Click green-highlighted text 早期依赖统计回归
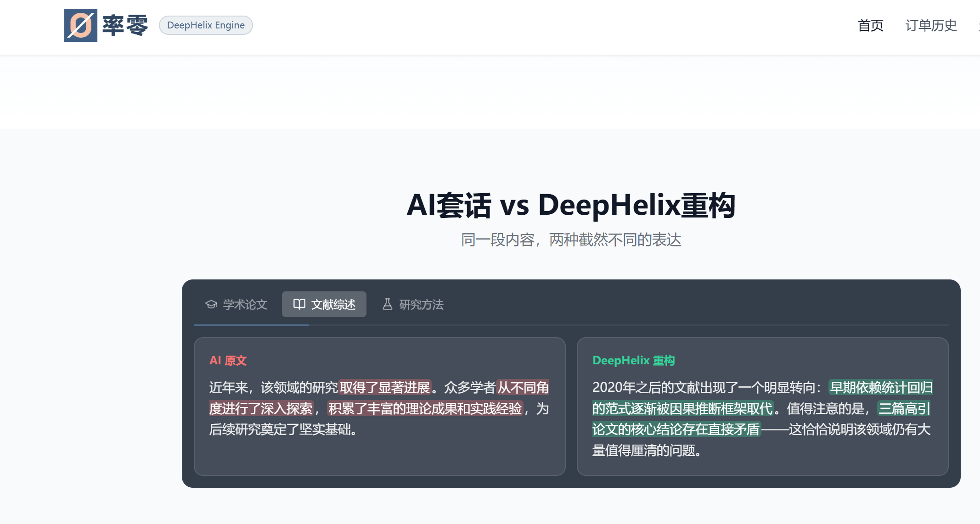This screenshot has width=980, height=524. (881, 388)
